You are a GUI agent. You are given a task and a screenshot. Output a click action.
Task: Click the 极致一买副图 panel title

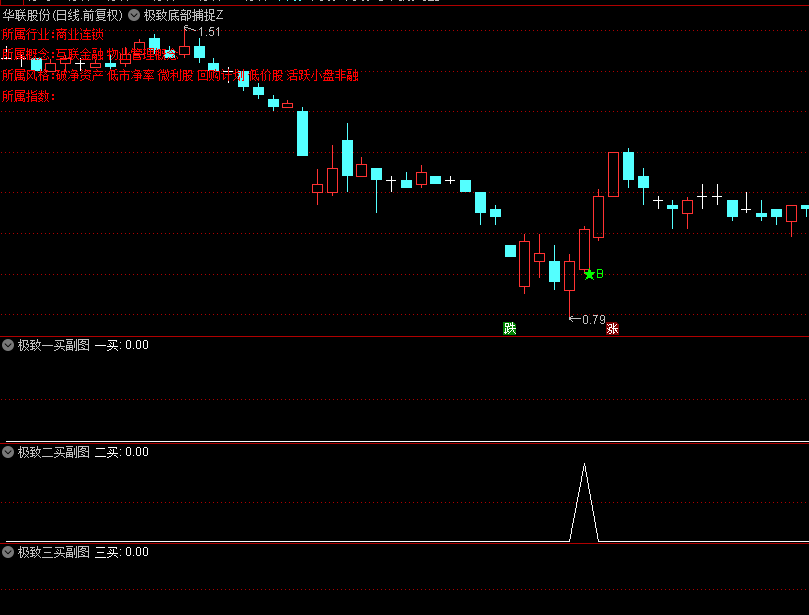[54, 345]
